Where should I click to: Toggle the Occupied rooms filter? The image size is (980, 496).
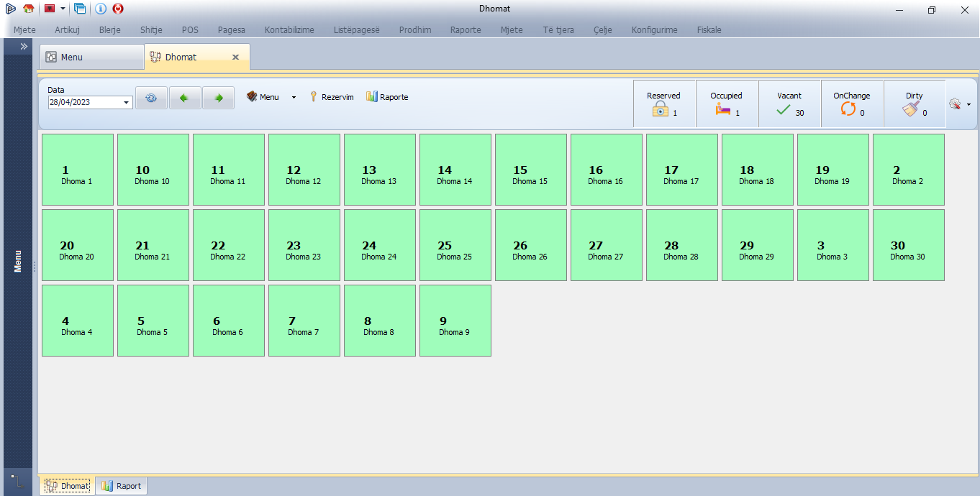pos(726,104)
